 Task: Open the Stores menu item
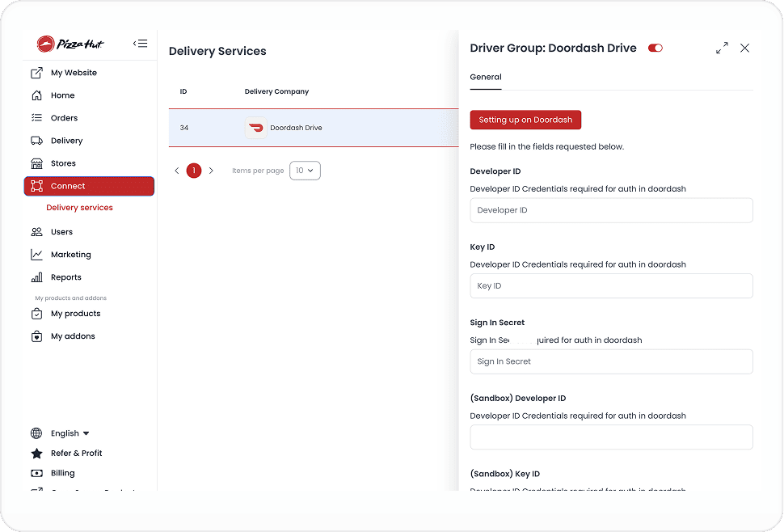pyautogui.click(x=63, y=163)
